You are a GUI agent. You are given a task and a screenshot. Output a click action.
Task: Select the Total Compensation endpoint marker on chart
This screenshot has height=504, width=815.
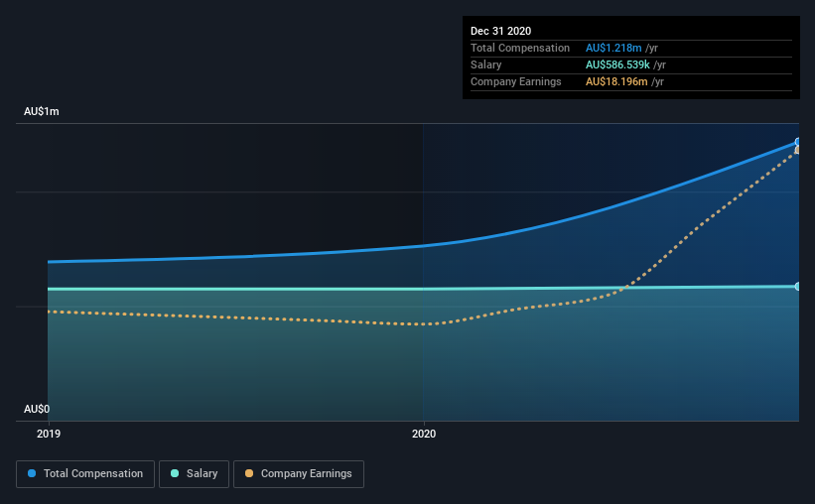(797, 142)
